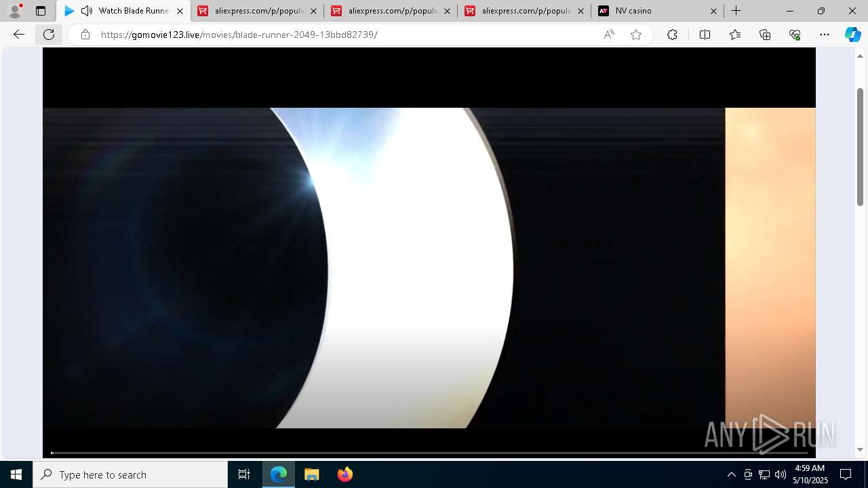The height and width of the screenshot is (488, 868).
Task: Mute the Blade Runner tab audio
Action: click(x=87, y=11)
